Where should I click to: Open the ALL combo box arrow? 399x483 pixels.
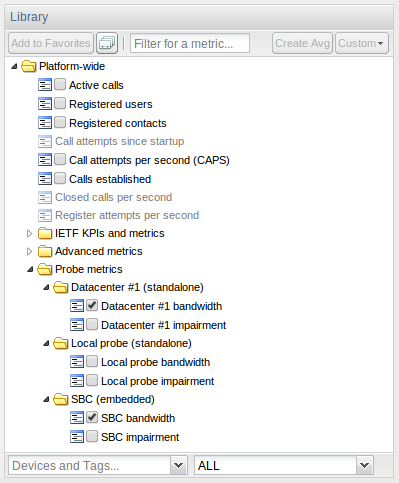[365, 465]
